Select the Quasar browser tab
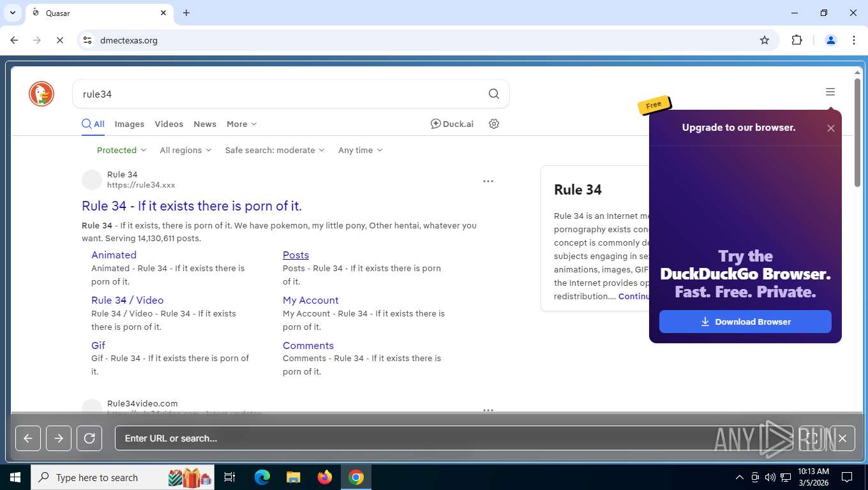The width and height of the screenshot is (868, 490). click(x=99, y=13)
